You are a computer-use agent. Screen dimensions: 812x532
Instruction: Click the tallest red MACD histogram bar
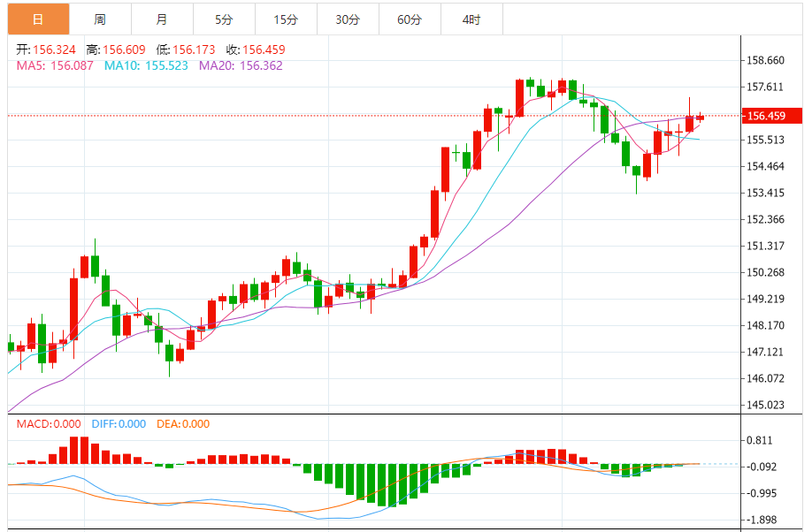pos(74,450)
